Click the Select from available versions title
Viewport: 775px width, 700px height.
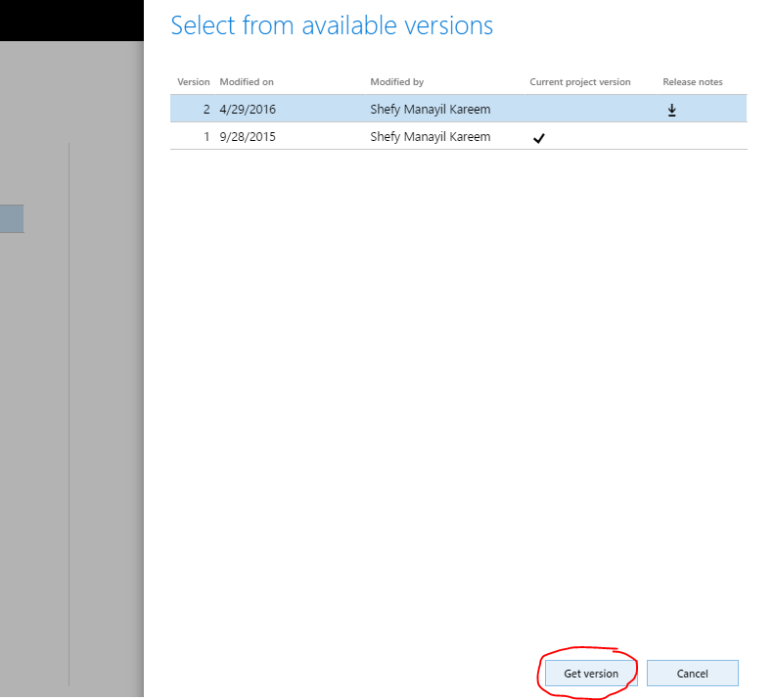332,25
